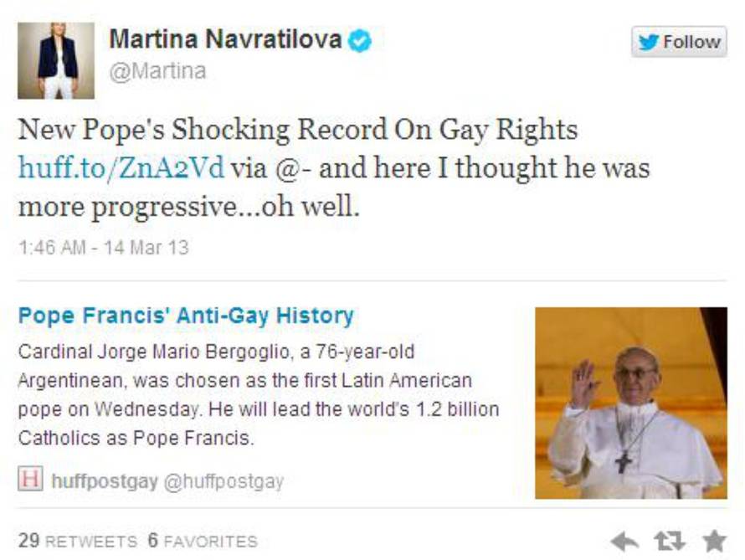The height and width of the screenshot is (560, 745).
Task: Click the HuffPost H logo icon
Action: [x=30, y=478]
